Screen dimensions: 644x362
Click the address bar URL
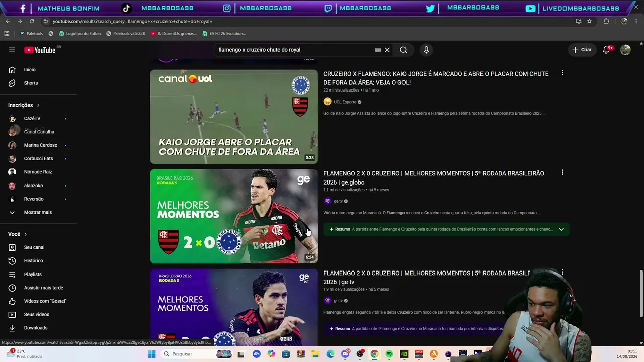[x=133, y=21]
